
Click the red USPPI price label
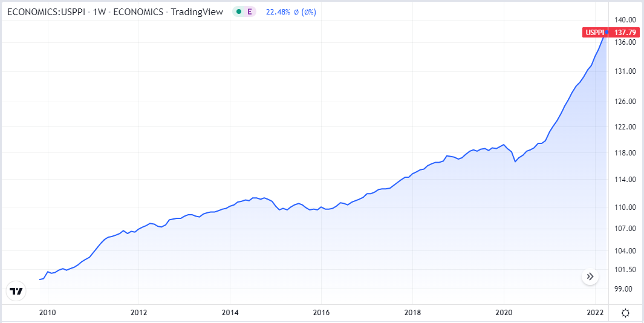click(x=594, y=32)
